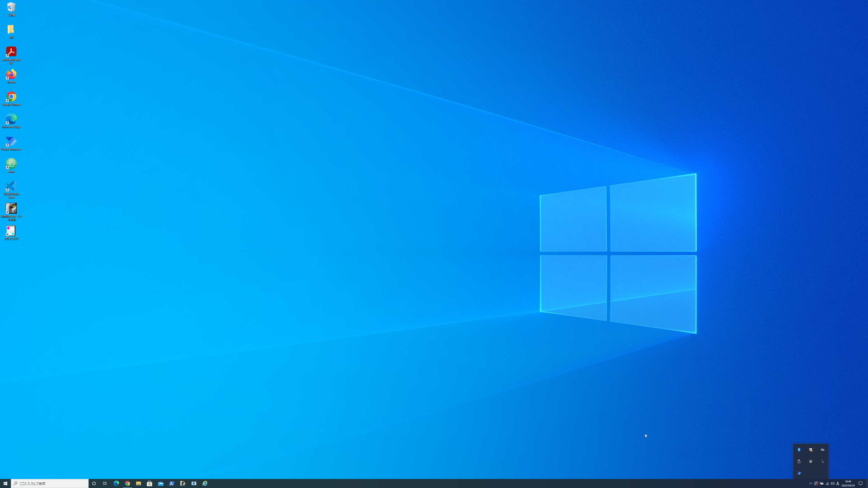Viewport: 868px width, 488px height.
Task: Open Microsoft Store from the taskbar
Action: pos(150,484)
